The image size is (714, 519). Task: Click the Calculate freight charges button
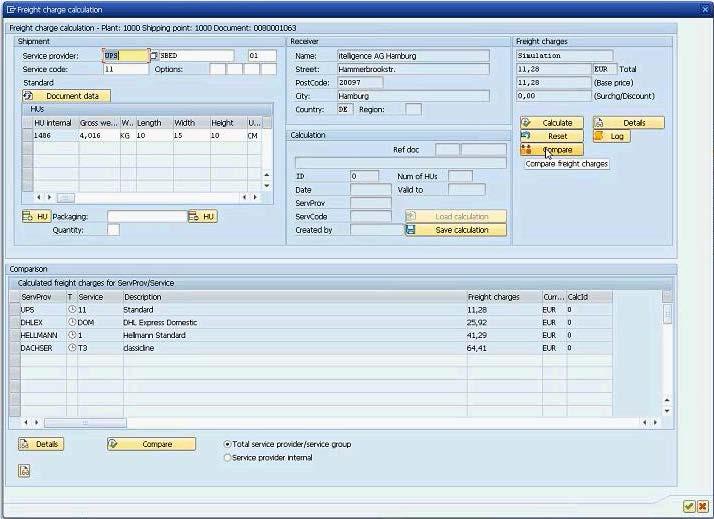[x=552, y=123]
